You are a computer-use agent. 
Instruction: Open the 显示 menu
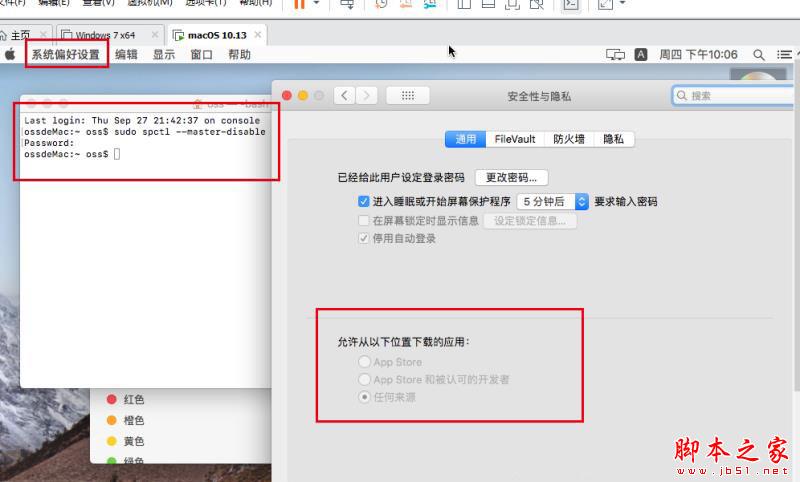point(164,55)
